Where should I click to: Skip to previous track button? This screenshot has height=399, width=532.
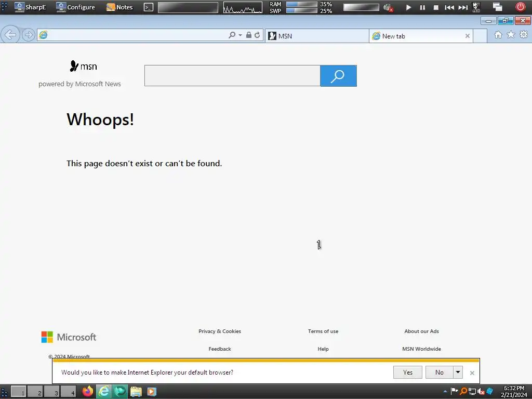pos(449,7)
